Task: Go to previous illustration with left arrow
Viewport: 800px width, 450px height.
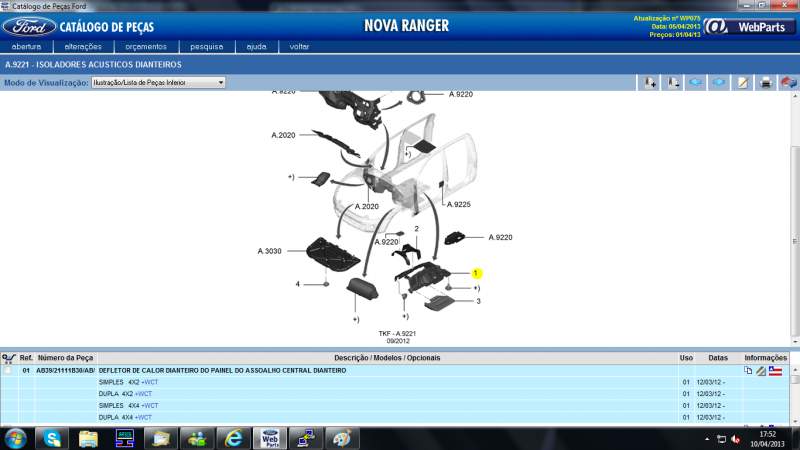Action: pos(696,83)
